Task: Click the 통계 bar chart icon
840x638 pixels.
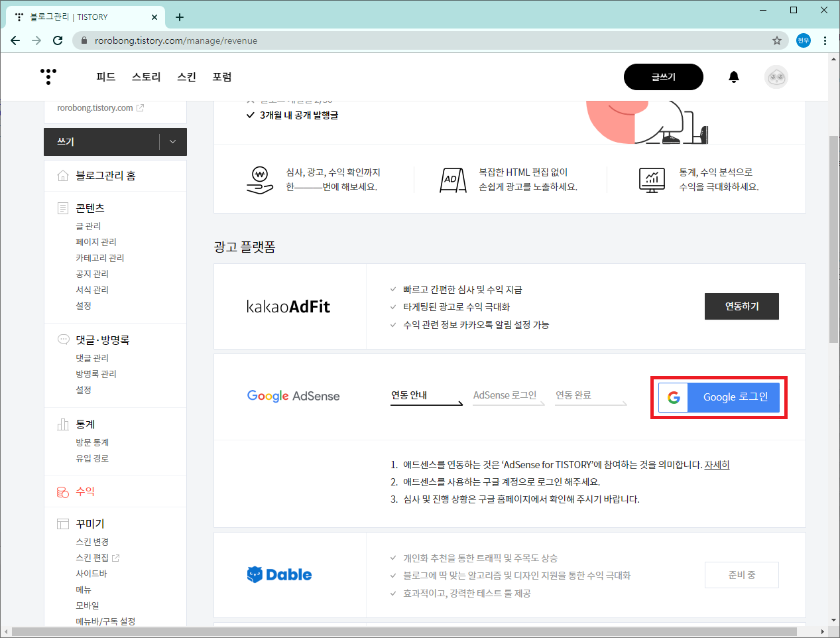Action: pyautogui.click(x=63, y=424)
